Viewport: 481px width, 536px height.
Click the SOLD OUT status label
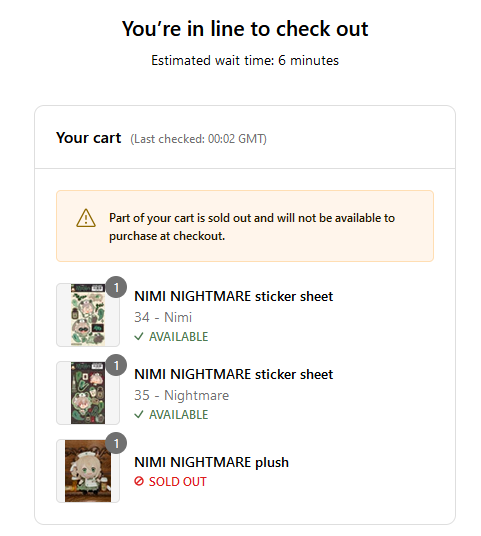[177, 482]
